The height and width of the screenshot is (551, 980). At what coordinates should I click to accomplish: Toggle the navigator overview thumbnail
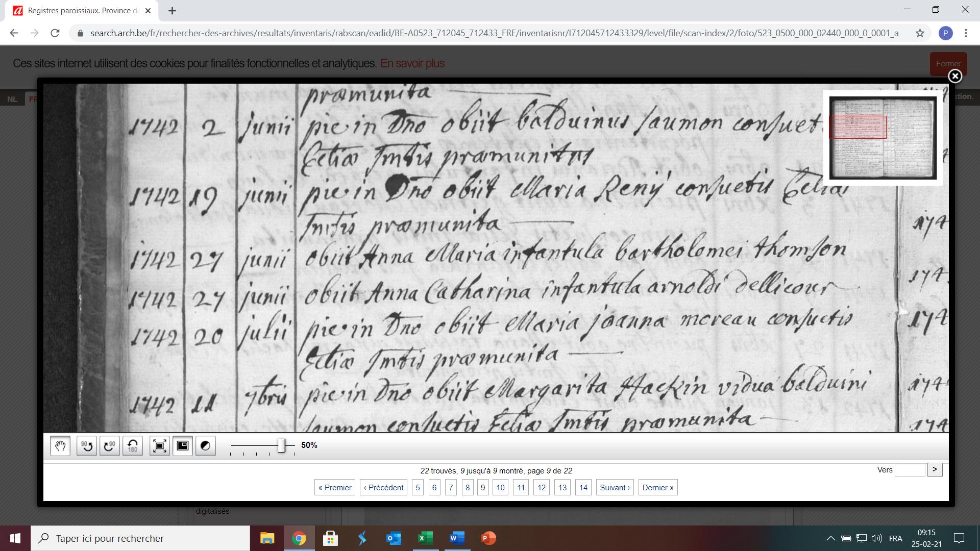(x=183, y=446)
